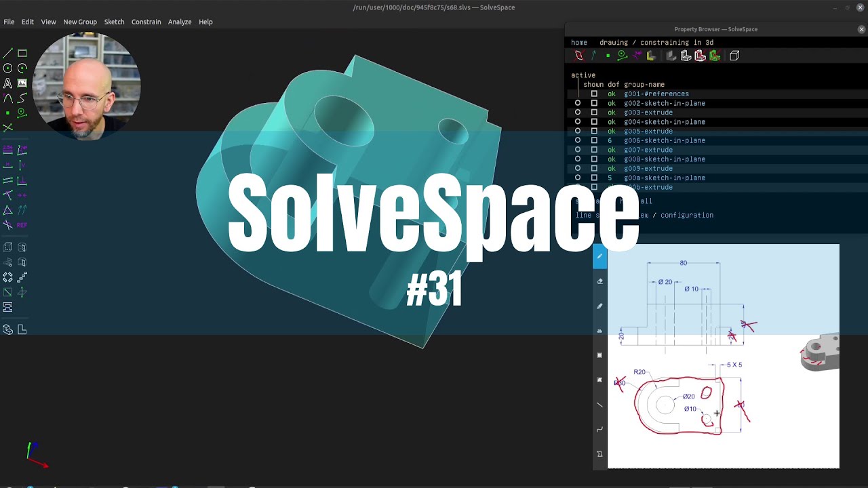This screenshot has width=868, height=488.
Task: Select the rectangle sketch tool
Action: coord(22,54)
